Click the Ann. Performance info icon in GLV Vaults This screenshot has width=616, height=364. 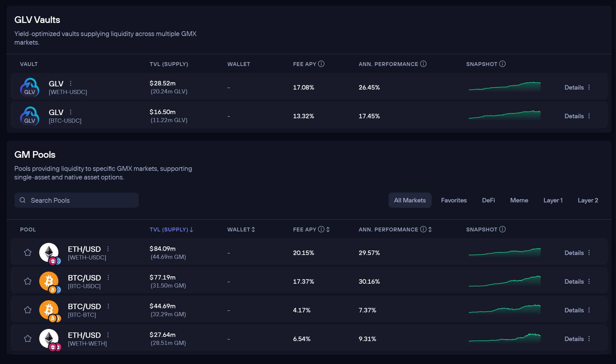pos(423,64)
